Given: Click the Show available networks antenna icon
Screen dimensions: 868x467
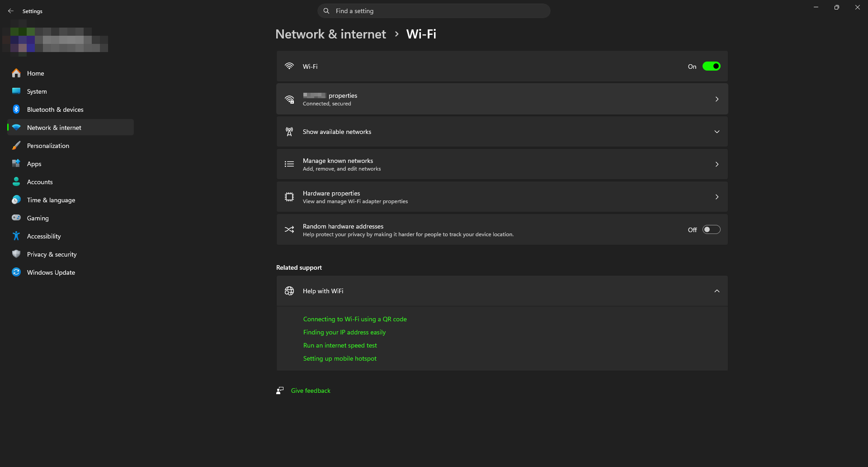Looking at the screenshot, I should [x=289, y=132].
